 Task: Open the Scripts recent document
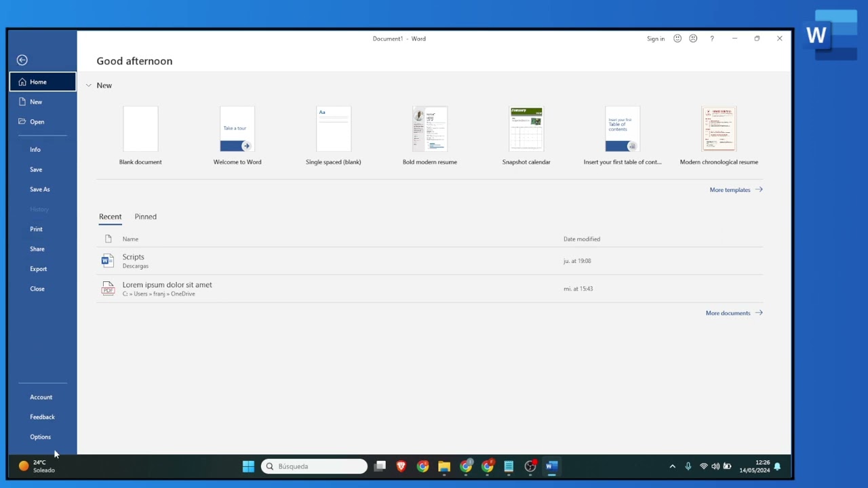pos(430,261)
